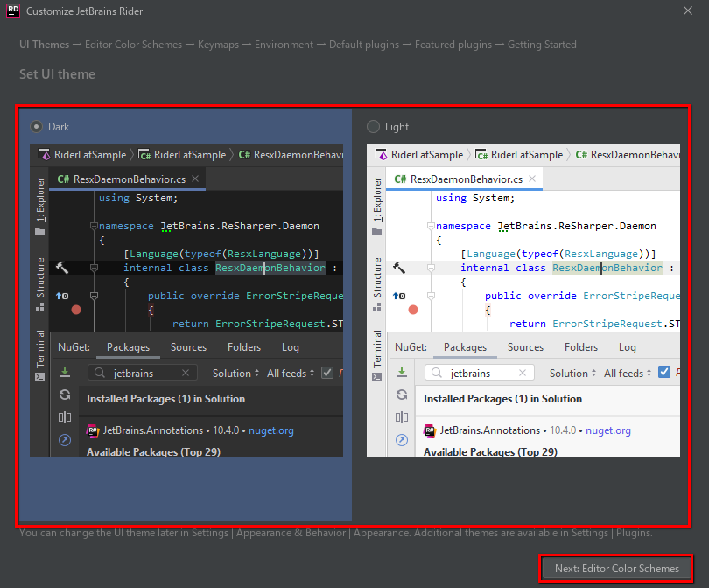
Task: Click the solution icon before RiderLafSample in Dark preview
Action: pos(44,155)
